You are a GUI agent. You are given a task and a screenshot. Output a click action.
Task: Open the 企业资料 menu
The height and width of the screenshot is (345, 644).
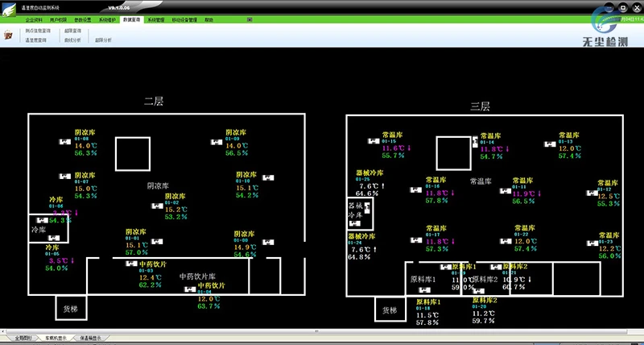pos(35,18)
